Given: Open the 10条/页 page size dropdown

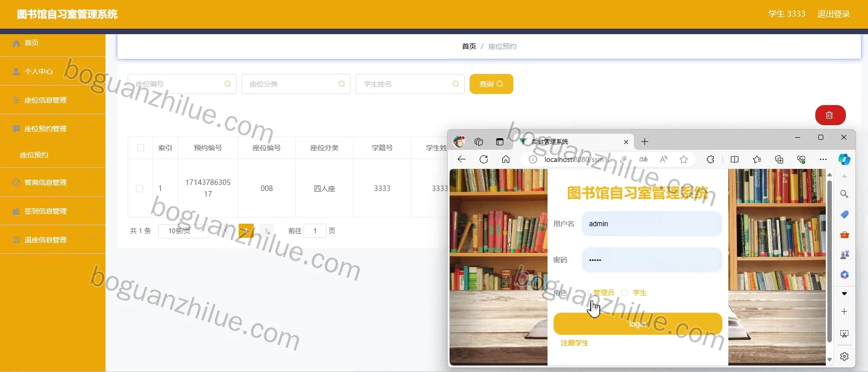Looking at the screenshot, I should click(183, 231).
